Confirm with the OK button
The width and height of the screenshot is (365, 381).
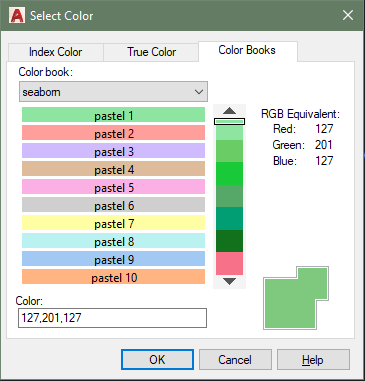tap(157, 359)
